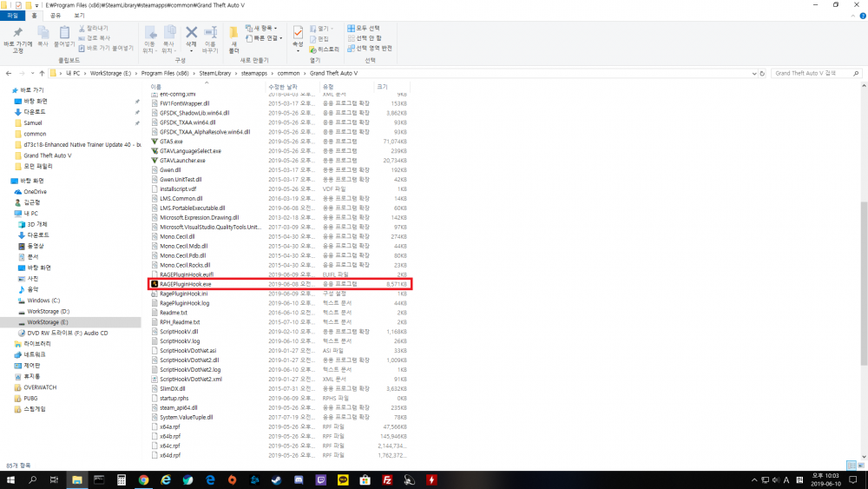Click 선택 영역 반전 invert selection

(370, 48)
